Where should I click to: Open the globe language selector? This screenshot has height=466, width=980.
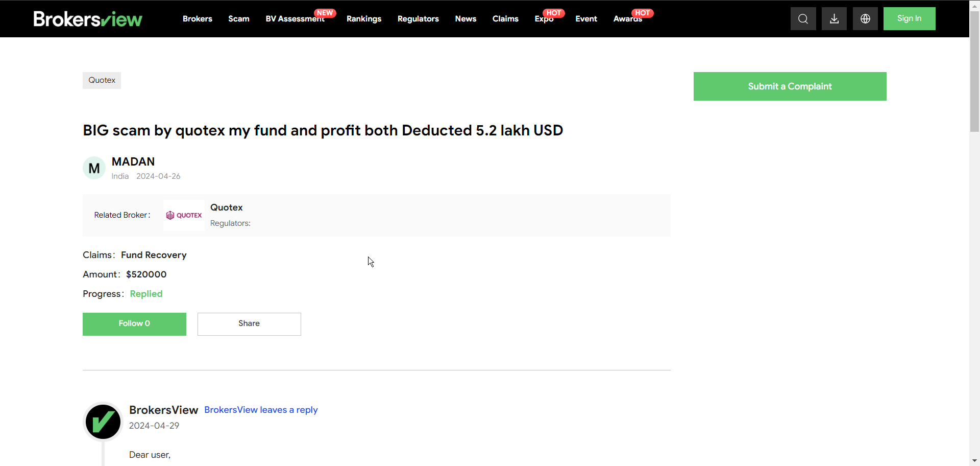pyautogui.click(x=865, y=19)
